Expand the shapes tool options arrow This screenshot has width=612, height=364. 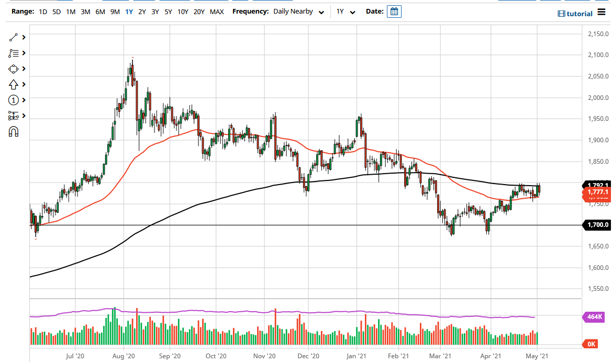pyautogui.click(x=24, y=69)
